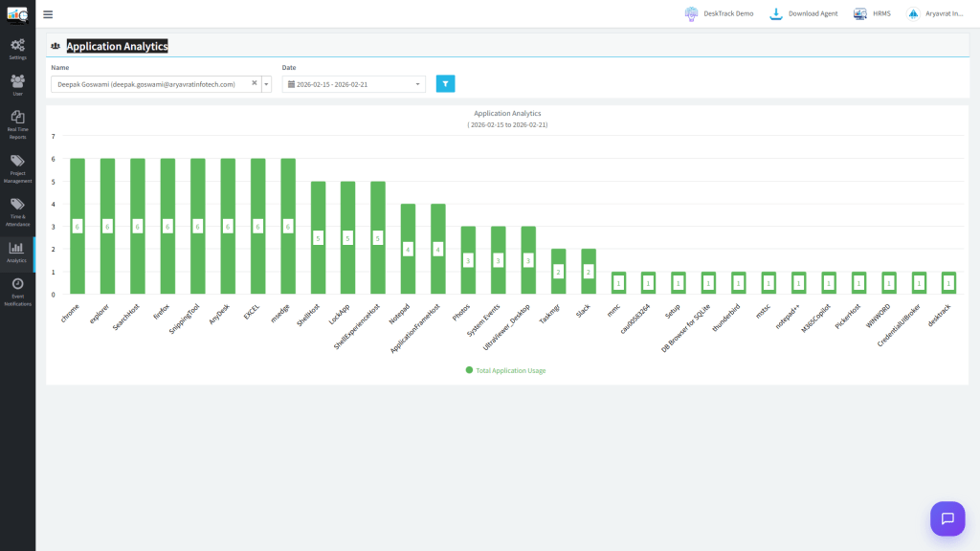Open the navigation hamburger menu
The height and width of the screenshot is (551, 980).
click(x=46, y=13)
